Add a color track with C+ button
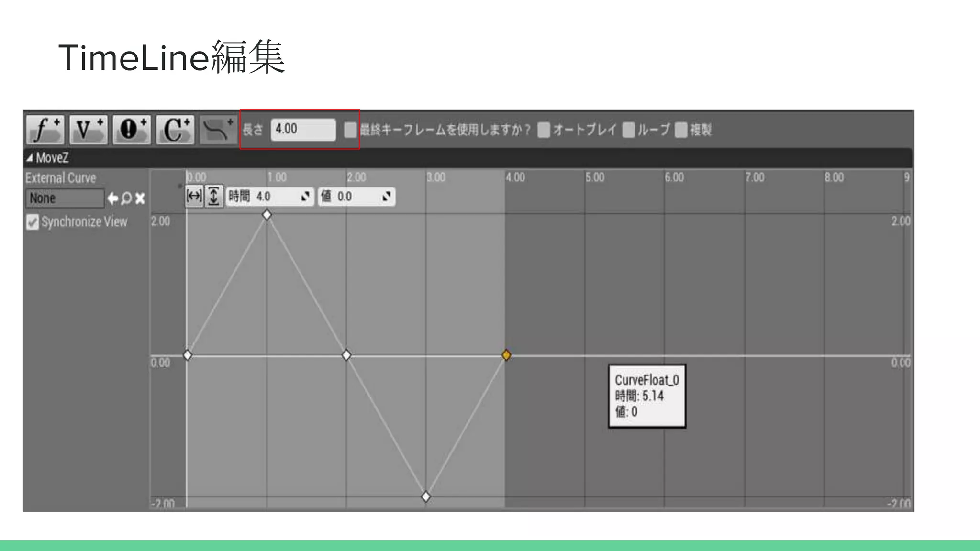Screen dimensions: 980x551 click(175, 129)
